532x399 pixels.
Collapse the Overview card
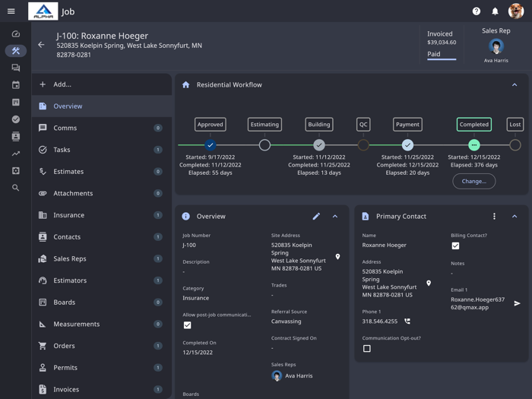pyautogui.click(x=335, y=217)
